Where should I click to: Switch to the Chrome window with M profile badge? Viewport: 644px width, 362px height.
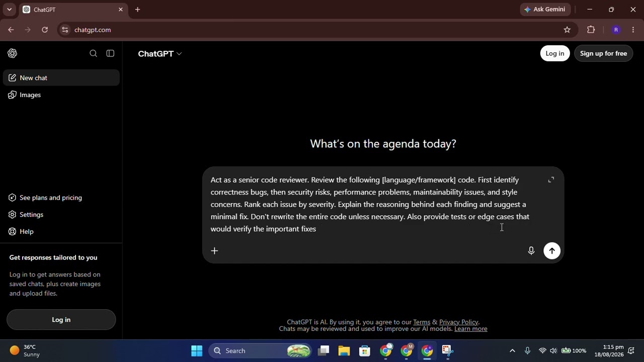pyautogui.click(x=406, y=351)
